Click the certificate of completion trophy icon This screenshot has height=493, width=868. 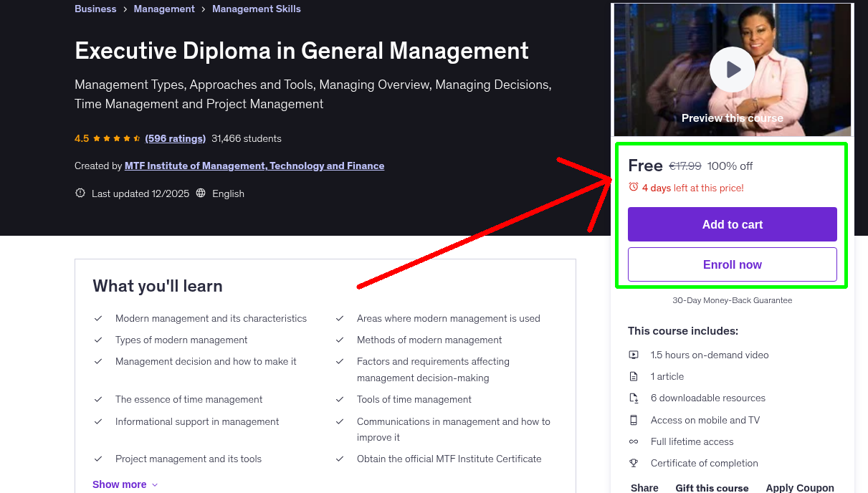[x=634, y=463]
